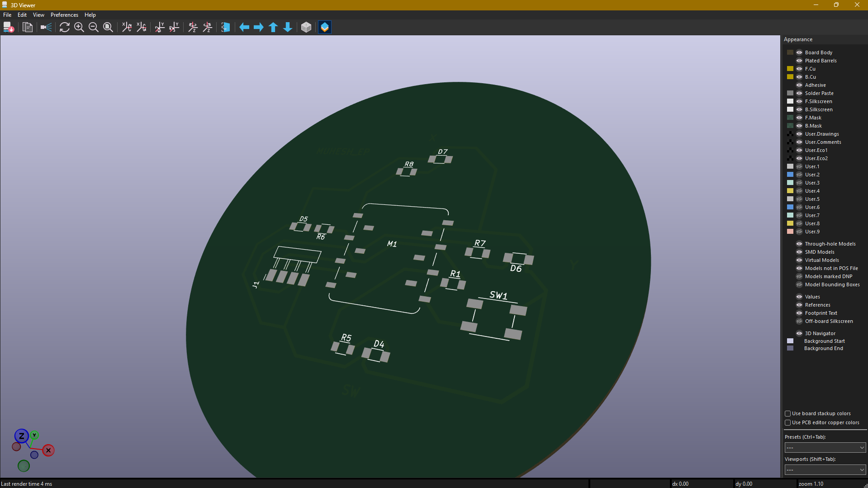Image resolution: width=868 pixels, height=488 pixels.
Task: Move board right with right arrow icon
Action: (x=259, y=28)
